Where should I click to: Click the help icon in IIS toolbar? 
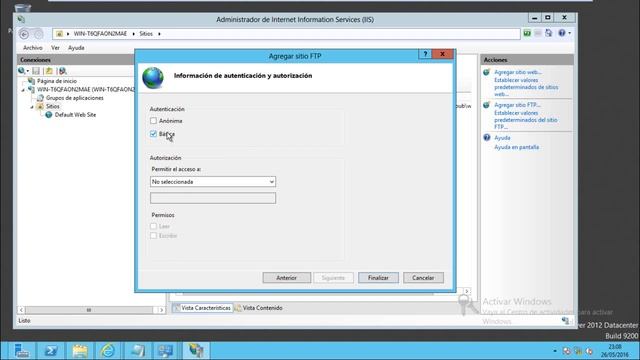562,33
